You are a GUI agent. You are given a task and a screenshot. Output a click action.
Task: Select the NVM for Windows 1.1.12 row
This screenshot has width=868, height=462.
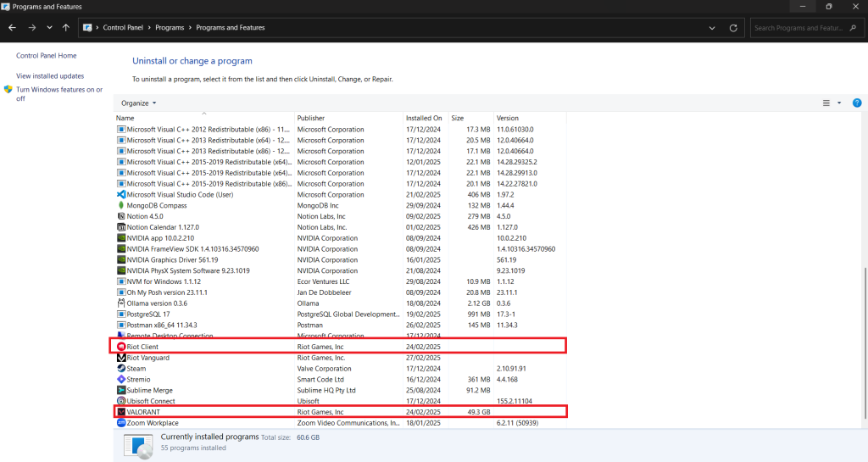(x=341, y=281)
